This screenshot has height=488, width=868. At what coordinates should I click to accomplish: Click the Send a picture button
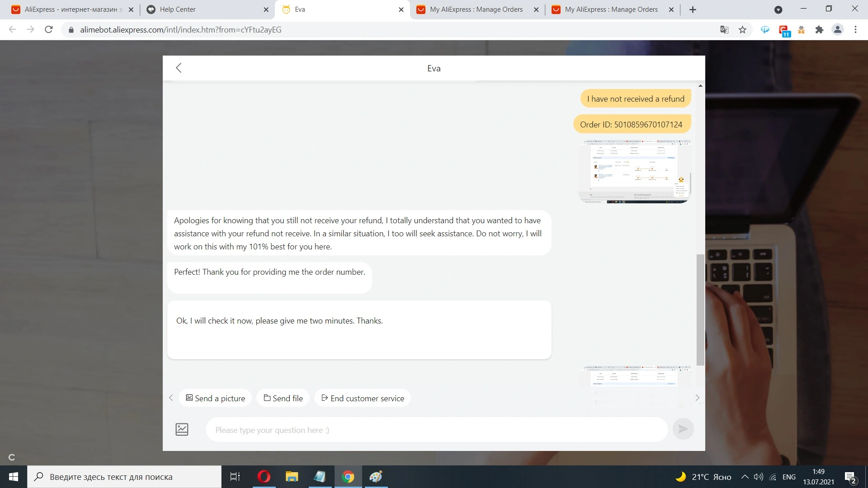point(215,398)
